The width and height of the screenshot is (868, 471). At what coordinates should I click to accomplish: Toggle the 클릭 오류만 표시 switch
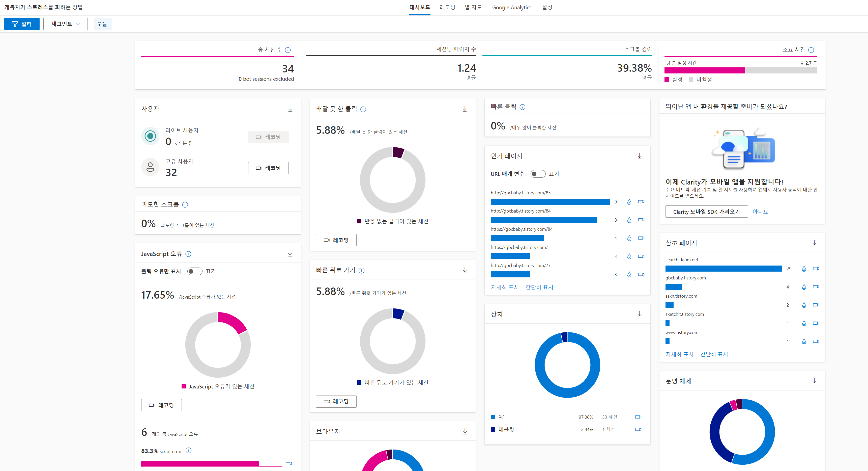click(x=194, y=271)
